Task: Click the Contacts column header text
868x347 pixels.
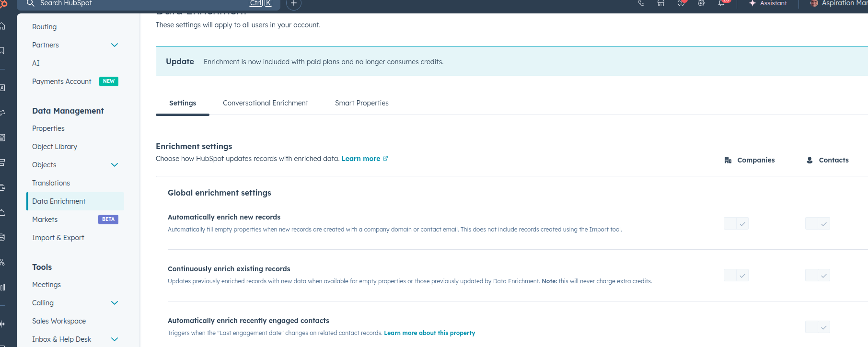Action: 833,160
